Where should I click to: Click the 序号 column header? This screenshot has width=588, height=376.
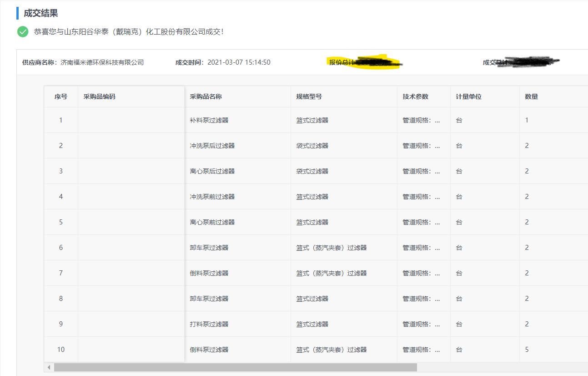click(61, 97)
